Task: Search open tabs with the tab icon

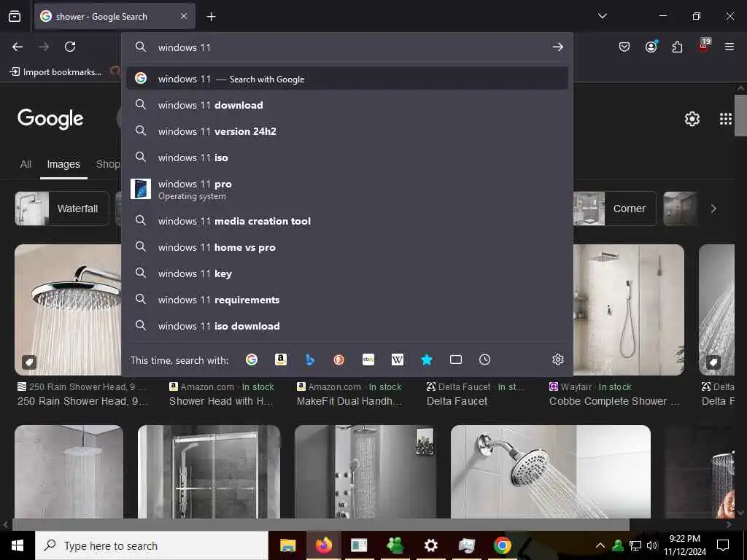Action: (x=455, y=359)
